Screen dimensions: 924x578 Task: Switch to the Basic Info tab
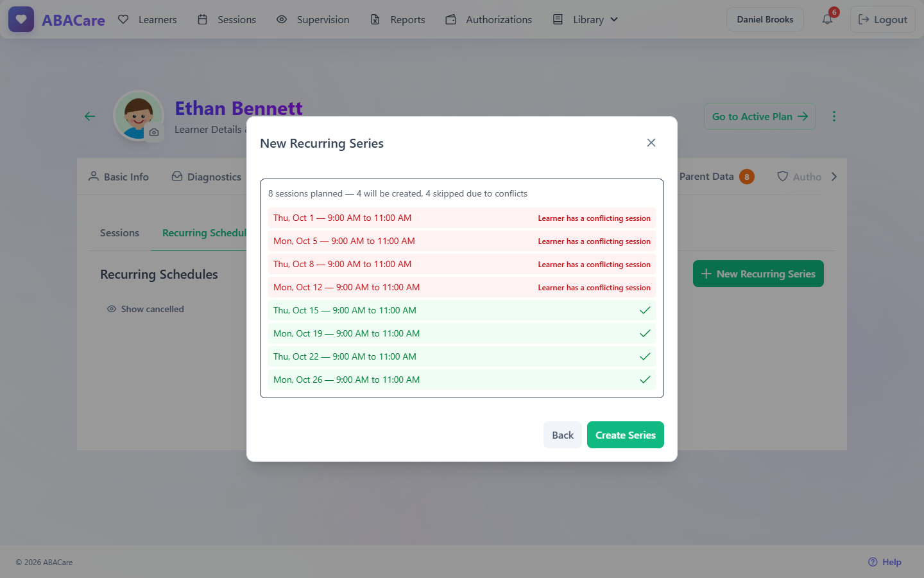tap(119, 177)
